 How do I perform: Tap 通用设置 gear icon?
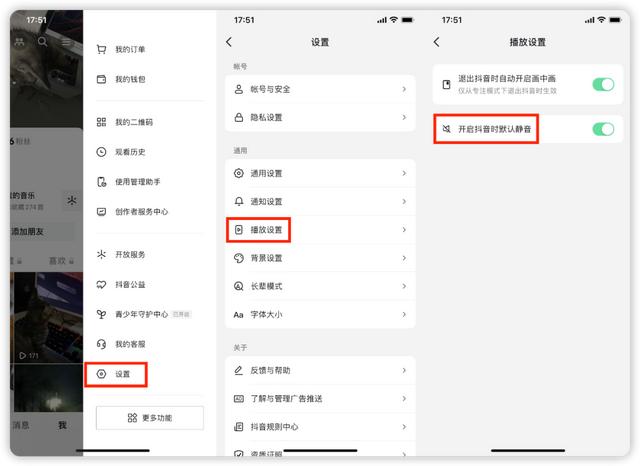(x=239, y=173)
